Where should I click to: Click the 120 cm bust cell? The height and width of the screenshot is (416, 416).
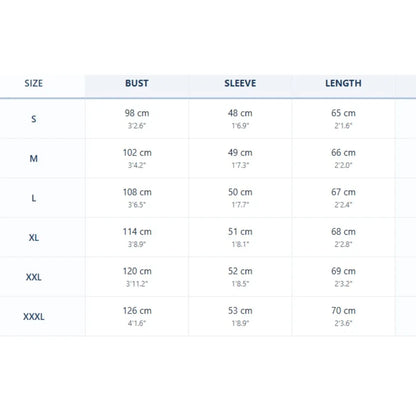pyautogui.click(x=137, y=277)
